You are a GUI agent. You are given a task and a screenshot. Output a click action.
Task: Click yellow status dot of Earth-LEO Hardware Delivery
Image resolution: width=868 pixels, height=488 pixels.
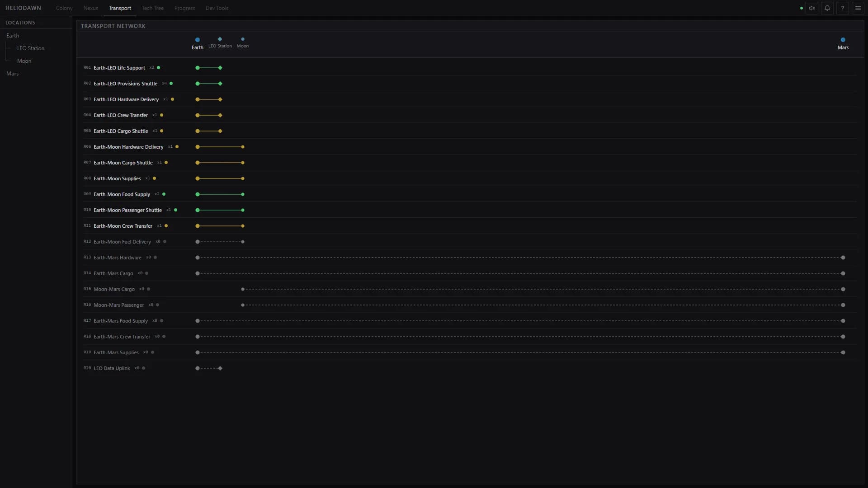(x=172, y=99)
